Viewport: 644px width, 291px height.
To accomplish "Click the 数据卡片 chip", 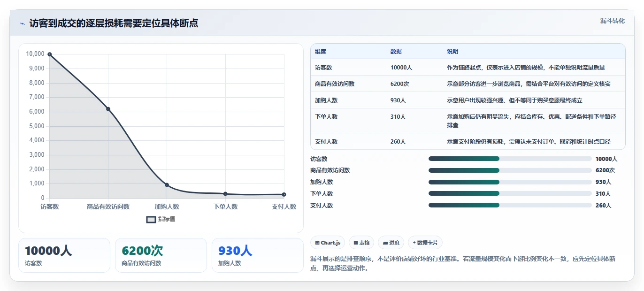I will [425, 243].
